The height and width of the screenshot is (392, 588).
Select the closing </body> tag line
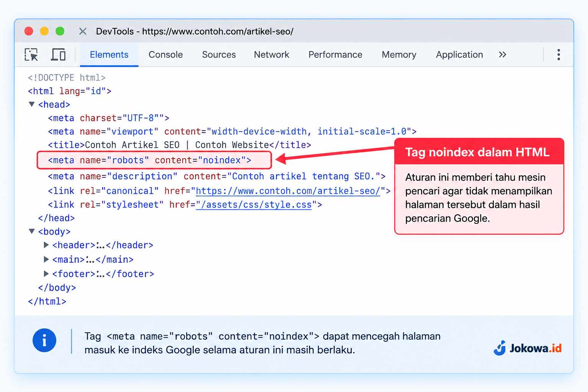click(57, 287)
